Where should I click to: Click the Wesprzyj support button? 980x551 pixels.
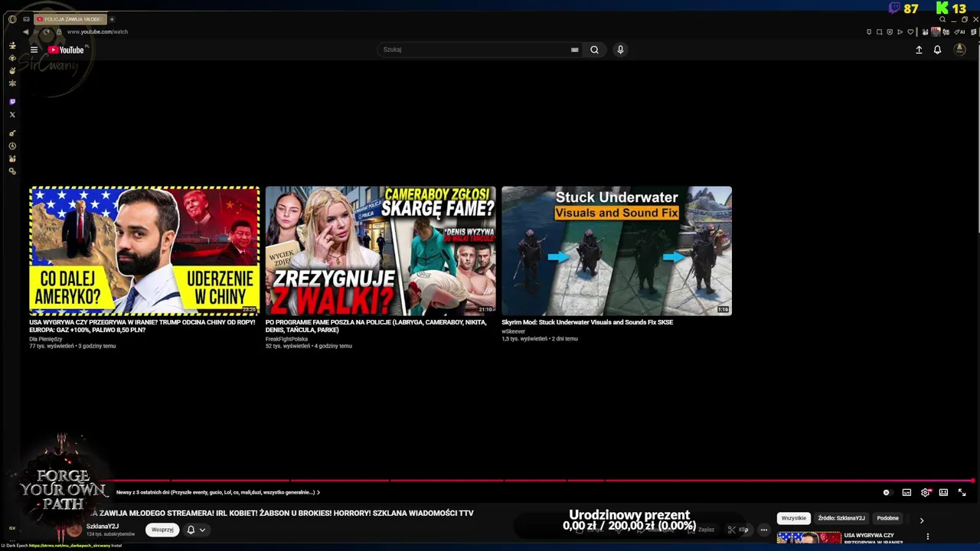(x=162, y=530)
